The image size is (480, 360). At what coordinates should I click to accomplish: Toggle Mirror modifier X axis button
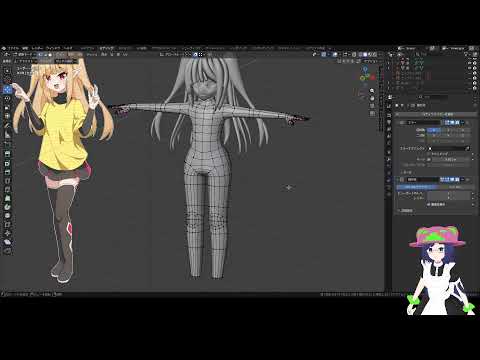(434, 130)
